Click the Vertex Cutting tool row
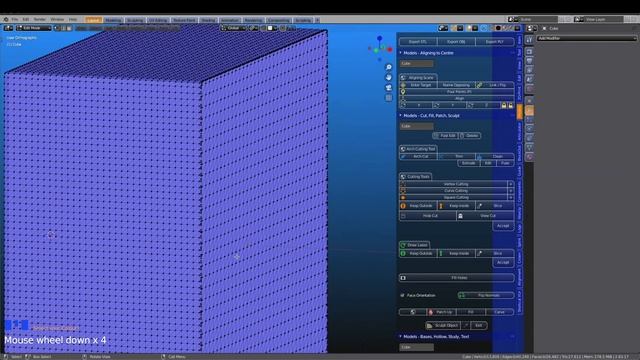The height and width of the screenshot is (360, 640). [453, 184]
